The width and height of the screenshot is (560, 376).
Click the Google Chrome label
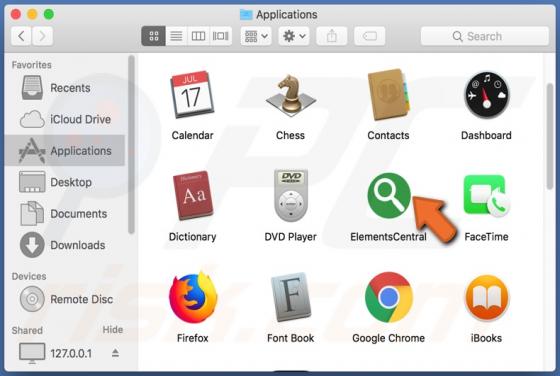(389, 338)
